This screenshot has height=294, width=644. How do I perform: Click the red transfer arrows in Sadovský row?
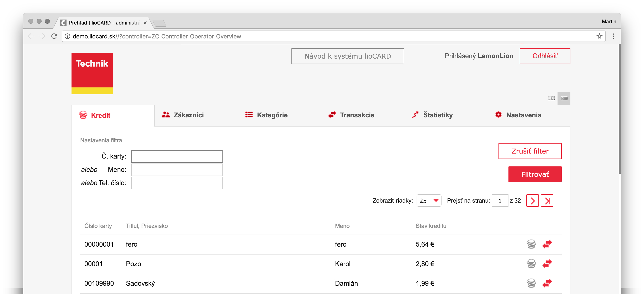point(547,283)
